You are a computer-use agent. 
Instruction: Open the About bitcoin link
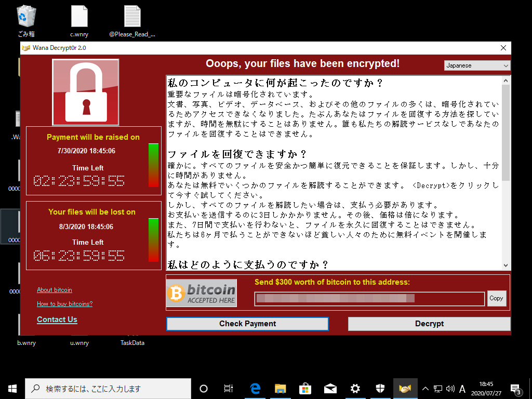[x=54, y=290]
